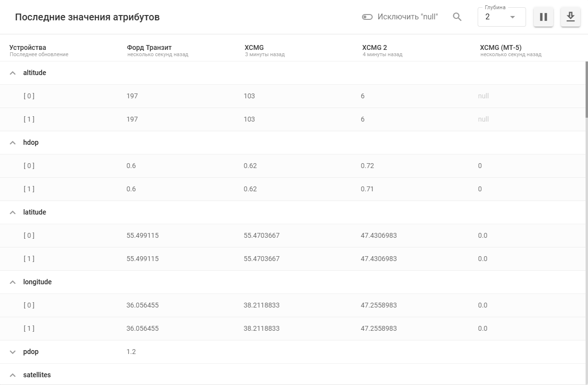Expand the pdop attribute row
This screenshot has height=385, width=588.
click(13, 352)
